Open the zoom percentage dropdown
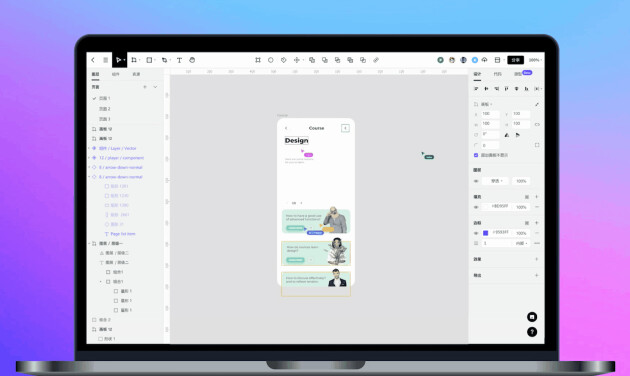The width and height of the screenshot is (630, 376). coord(535,60)
